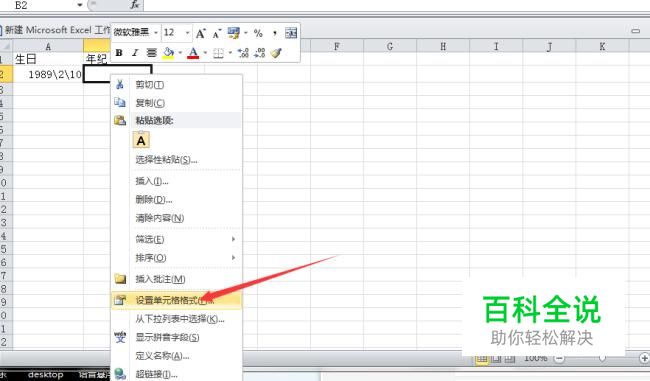Screen dimensions: 650x381
Task: Click the Name Box showing B2
Action: (38, 5)
